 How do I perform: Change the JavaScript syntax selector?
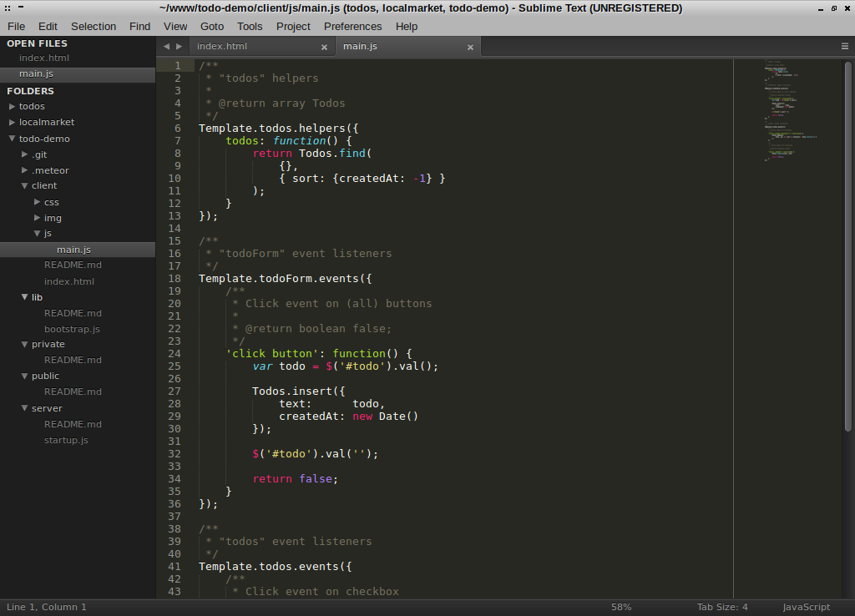pyautogui.click(x=807, y=607)
